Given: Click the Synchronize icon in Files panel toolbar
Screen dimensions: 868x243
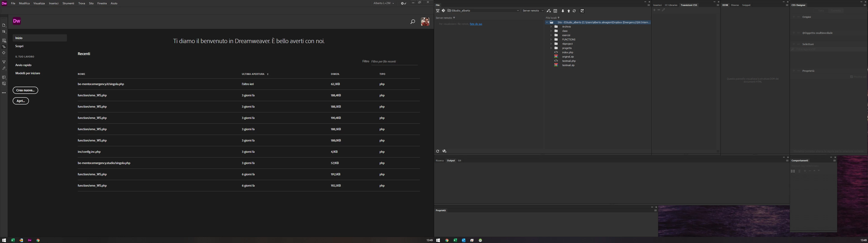Looking at the screenshot, I should click(x=574, y=11).
